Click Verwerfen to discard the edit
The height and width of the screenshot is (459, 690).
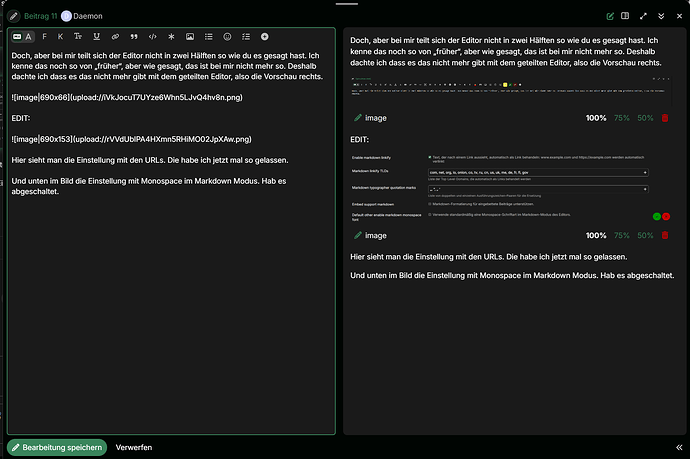coord(134,447)
